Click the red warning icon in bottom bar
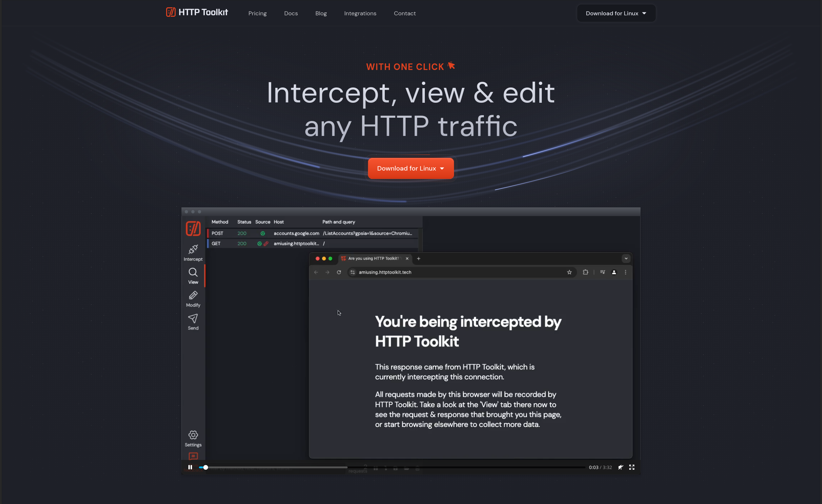The image size is (822, 504). tap(193, 456)
